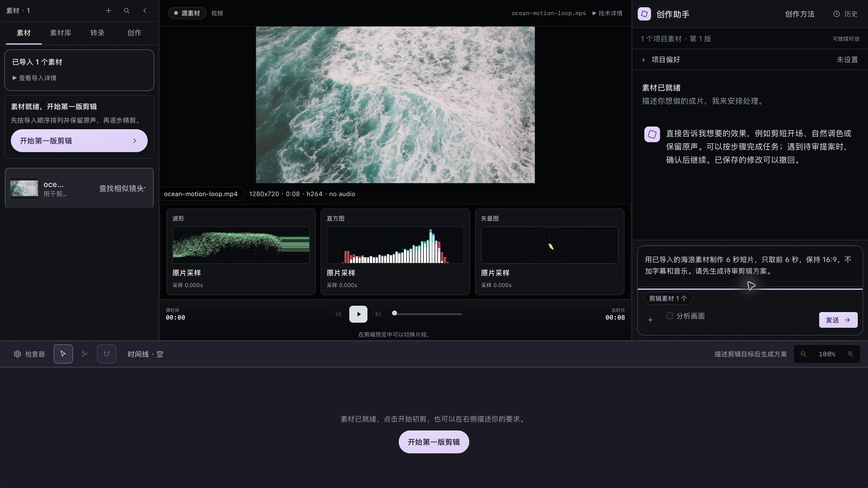Click plus attachment icon in chat input

(650, 320)
